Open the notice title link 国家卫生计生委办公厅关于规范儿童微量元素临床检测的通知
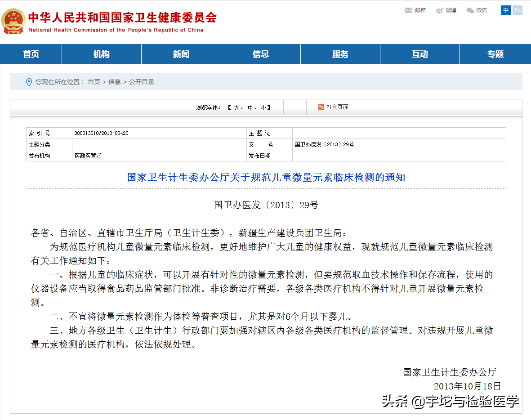This screenshot has width=531, height=420. [x=265, y=177]
